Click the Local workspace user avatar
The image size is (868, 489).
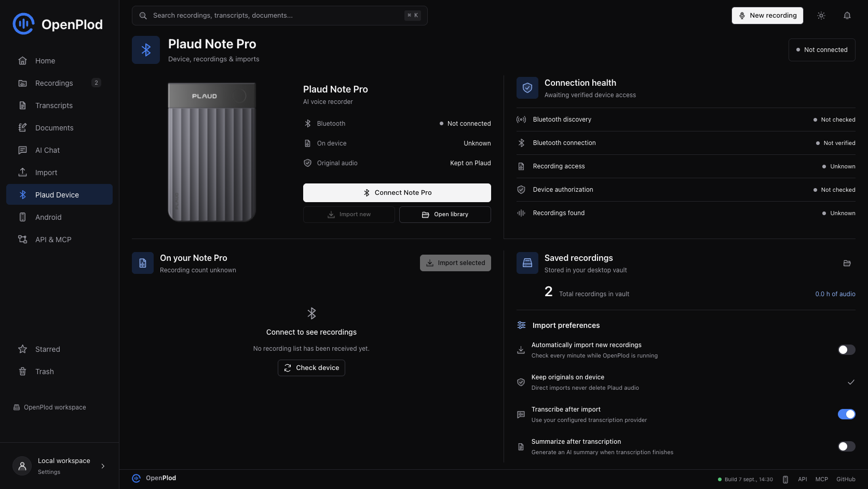(22, 466)
